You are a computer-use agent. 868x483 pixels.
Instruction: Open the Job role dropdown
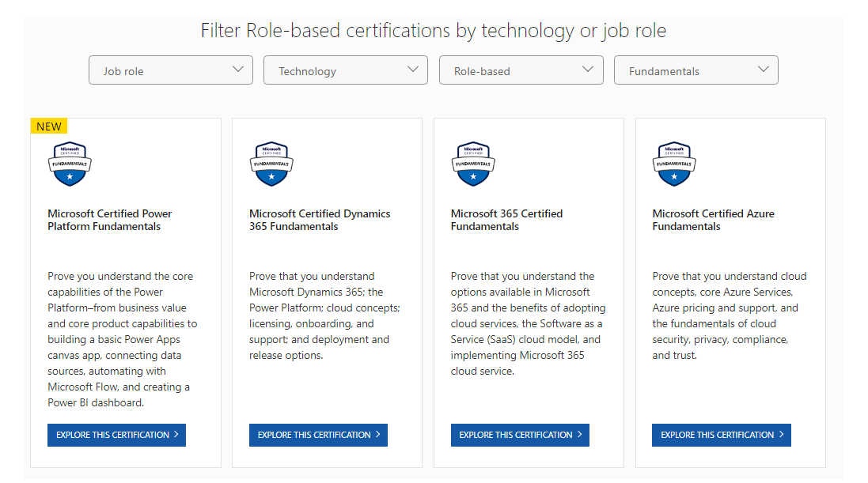click(x=170, y=70)
